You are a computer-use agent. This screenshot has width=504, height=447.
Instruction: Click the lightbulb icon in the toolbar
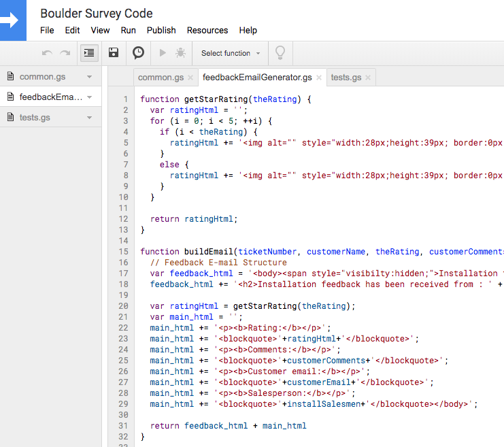(280, 53)
